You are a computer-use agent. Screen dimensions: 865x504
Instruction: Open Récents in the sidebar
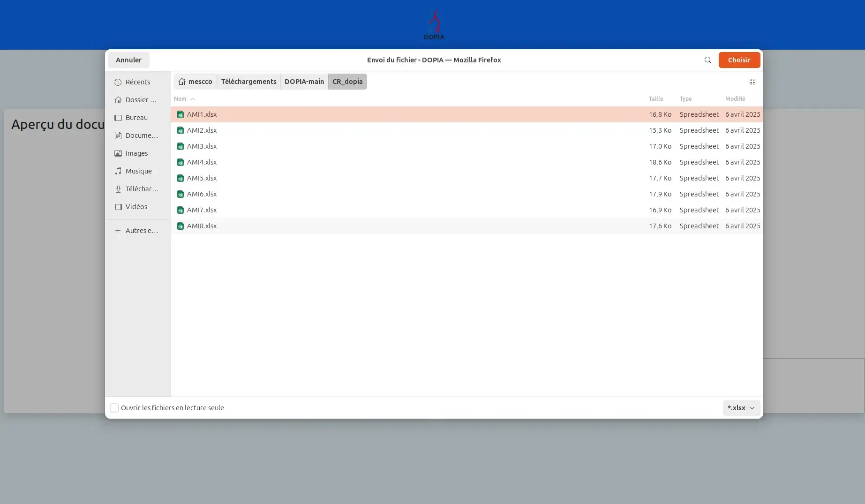coord(137,82)
